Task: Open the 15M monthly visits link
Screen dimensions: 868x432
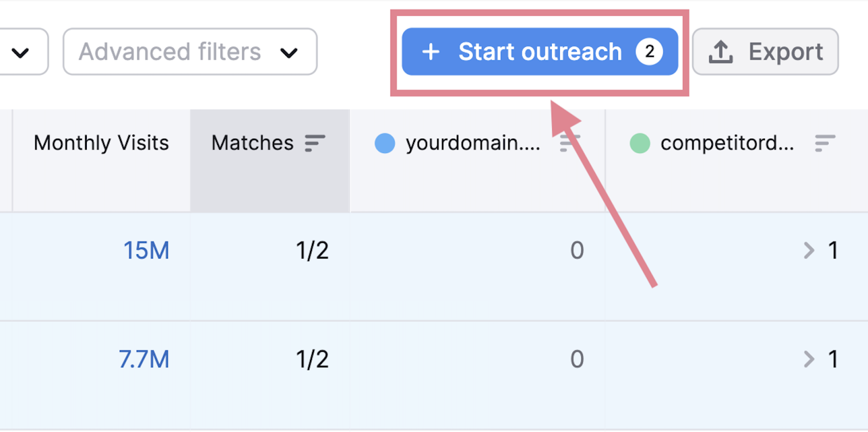Action: pos(145,250)
